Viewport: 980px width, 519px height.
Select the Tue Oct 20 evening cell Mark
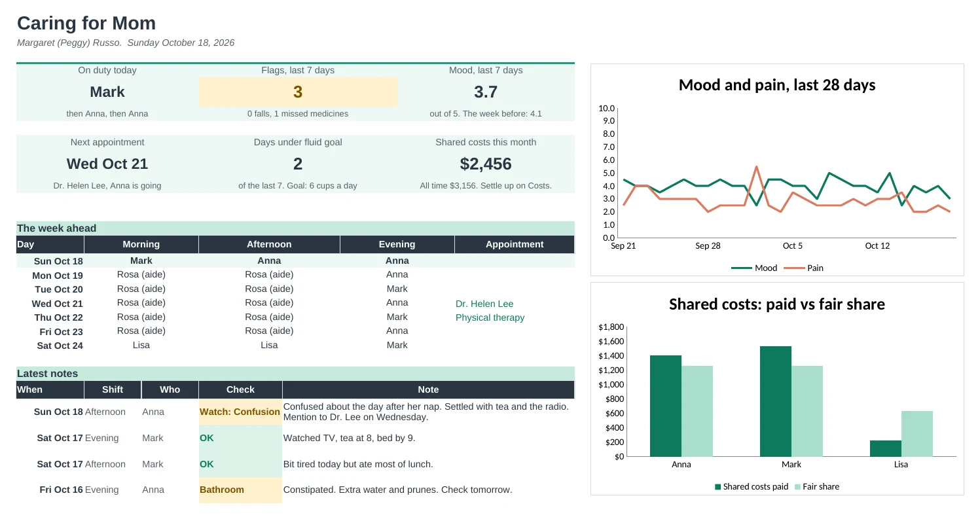point(397,289)
